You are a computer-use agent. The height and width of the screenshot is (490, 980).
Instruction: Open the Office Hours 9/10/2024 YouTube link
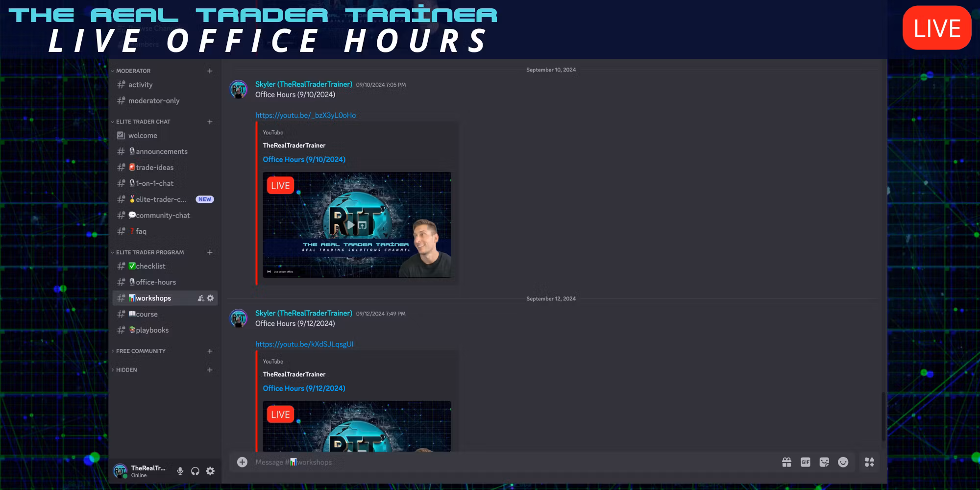pyautogui.click(x=305, y=115)
